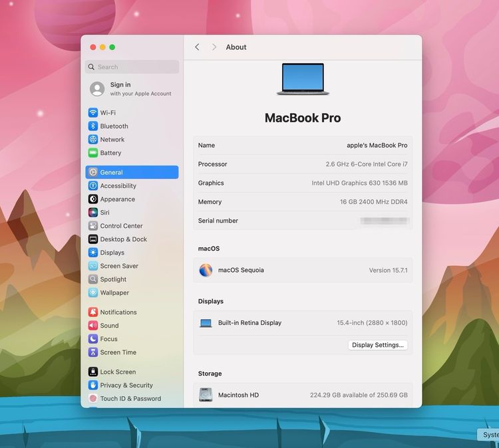Click the processor value 2.6 GHz 6-Core Intel Core i7

click(x=367, y=164)
